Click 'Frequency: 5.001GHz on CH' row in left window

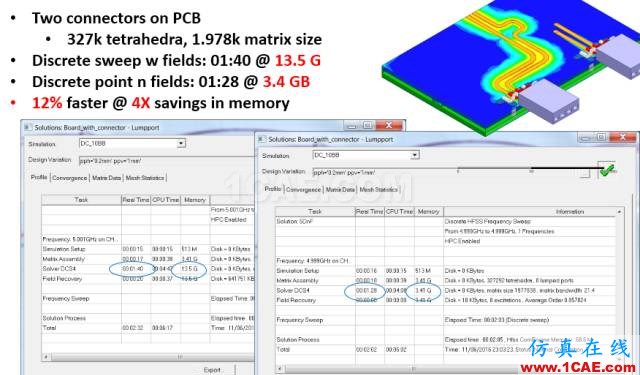pos(148,239)
